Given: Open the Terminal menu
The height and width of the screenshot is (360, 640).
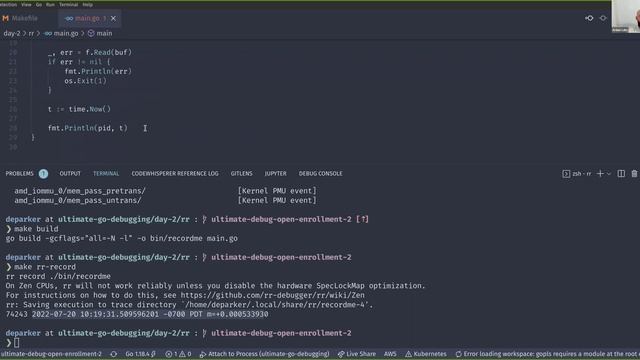Looking at the screenshot, I should (69, 4).
